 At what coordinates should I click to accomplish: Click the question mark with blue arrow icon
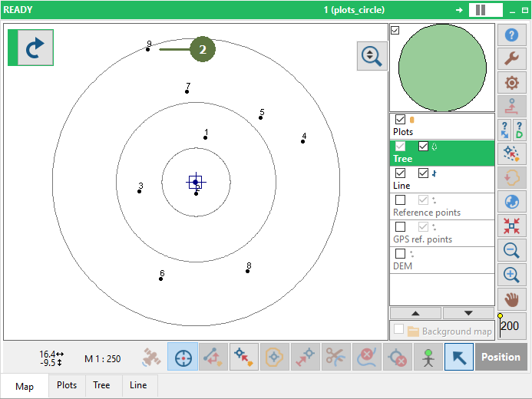[x=504, y=130]
